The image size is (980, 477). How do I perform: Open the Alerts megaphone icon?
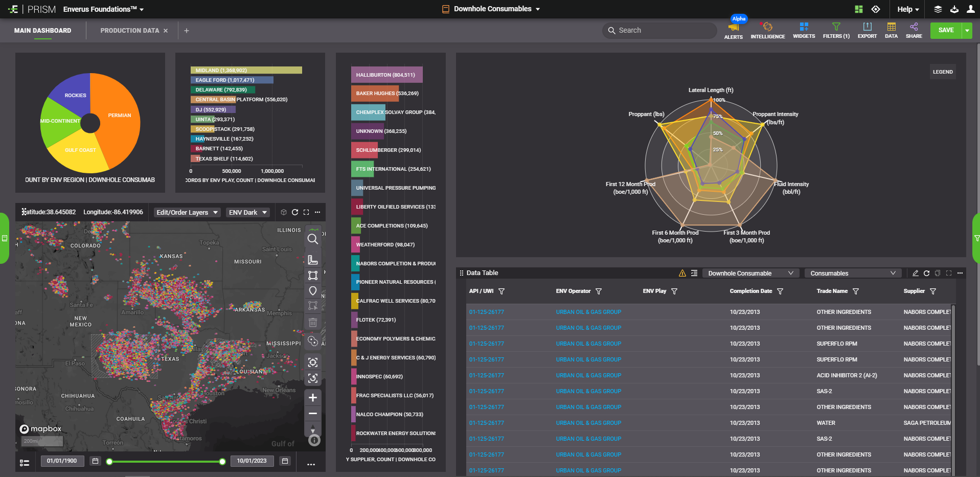pos(733,28)
